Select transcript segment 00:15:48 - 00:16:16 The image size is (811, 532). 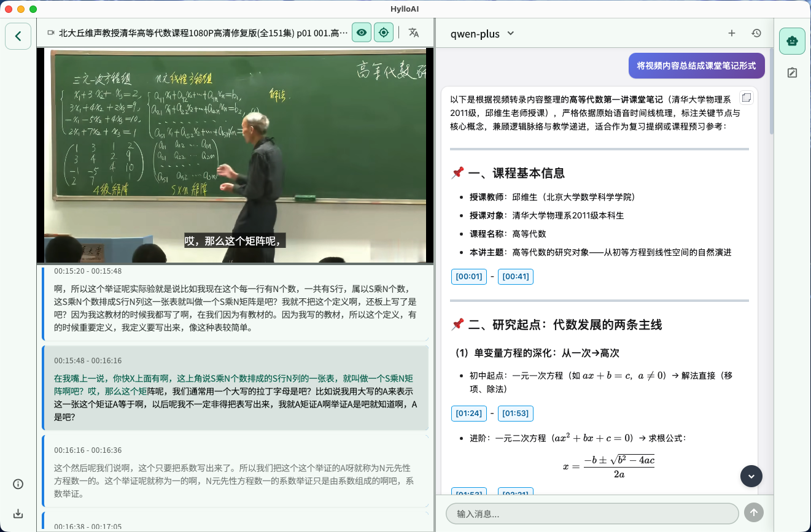click(x=236, y=388)
